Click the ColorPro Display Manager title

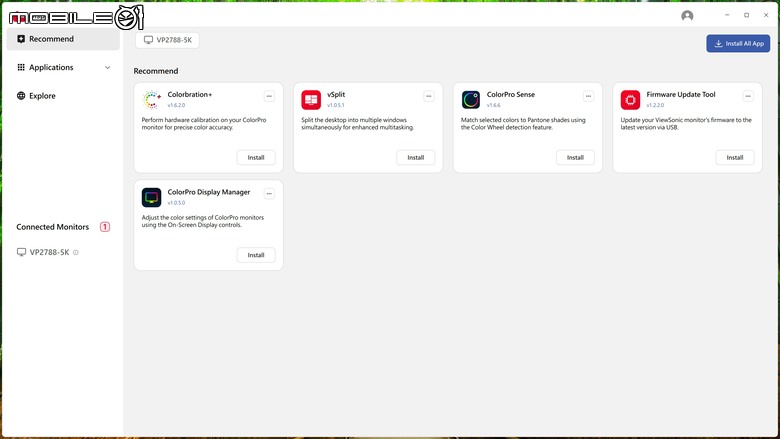pyautogui.click(x=208, y=192)
